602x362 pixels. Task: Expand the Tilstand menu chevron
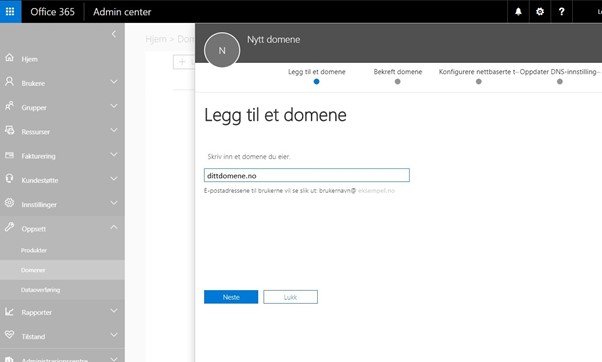point(114,335)
